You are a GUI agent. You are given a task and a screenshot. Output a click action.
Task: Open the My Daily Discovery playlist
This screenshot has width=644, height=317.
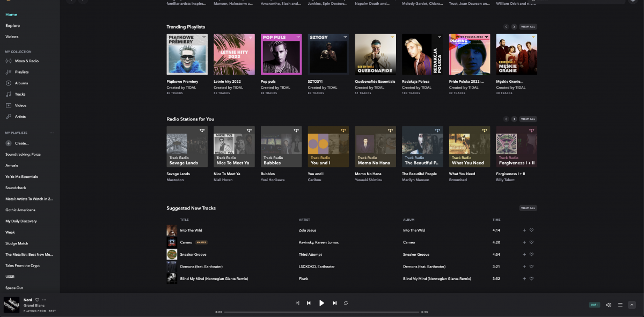pos(21,221)
